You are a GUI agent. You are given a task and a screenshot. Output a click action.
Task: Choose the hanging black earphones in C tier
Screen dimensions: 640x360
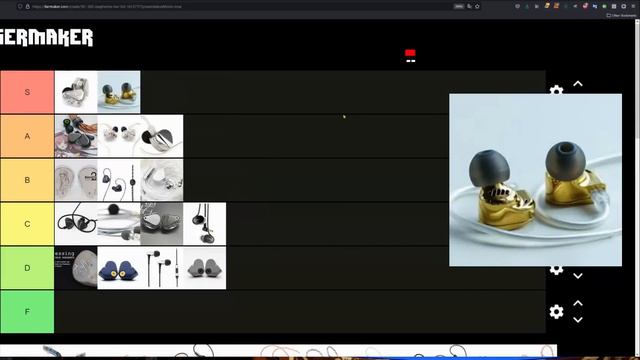pyautogui.click(x=204, y=224)
